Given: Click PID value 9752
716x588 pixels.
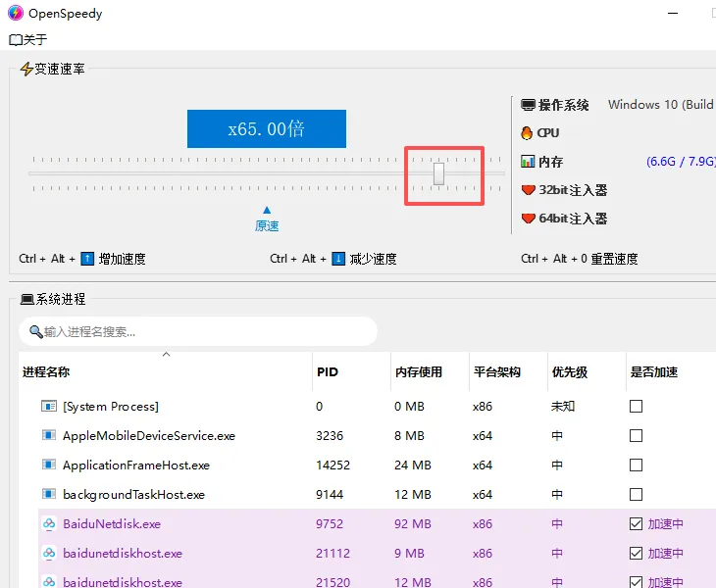Looking at the screenshot, I should pyautogui.click(x=330, y=523).
